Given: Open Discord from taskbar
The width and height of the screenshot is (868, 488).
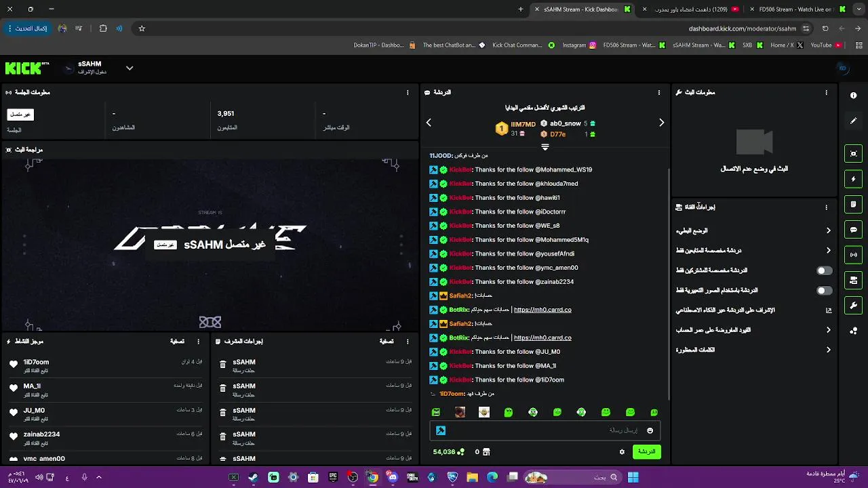Looking at the screenshot, I should (393, 477).
